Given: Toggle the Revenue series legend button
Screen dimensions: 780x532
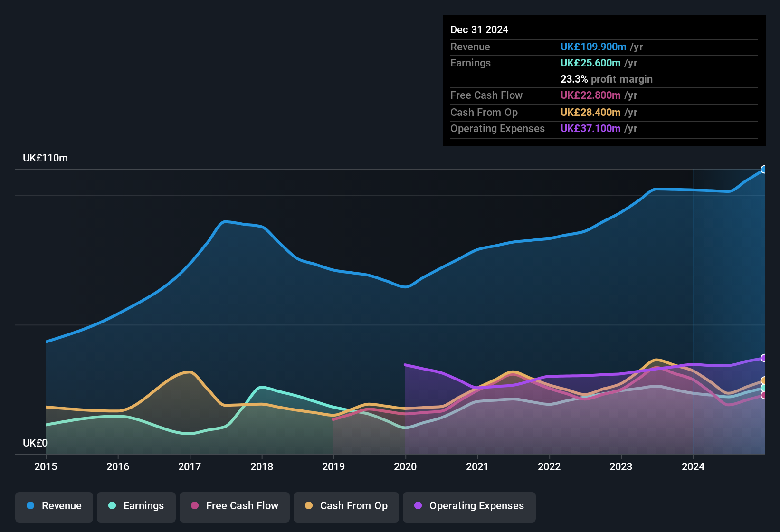Looking at the screenshot, I should tap(54, 507).
